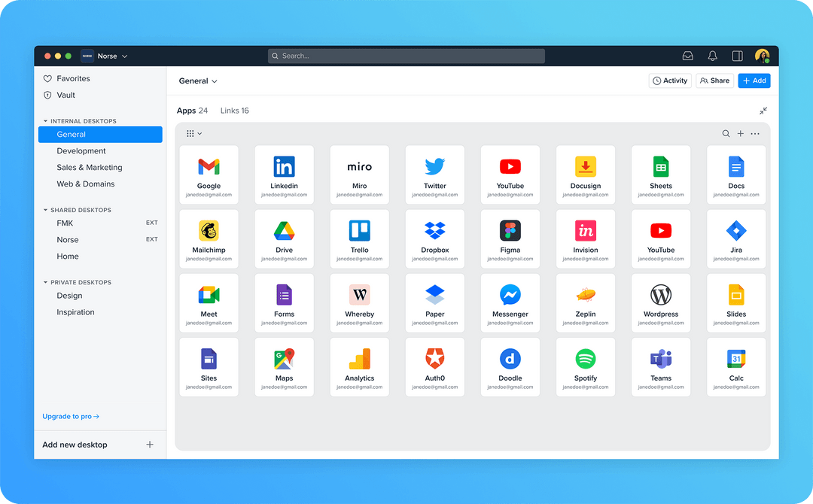Open the Mailchimp app
The width and height of the screenshot is (813, 504).
[209, 238]
